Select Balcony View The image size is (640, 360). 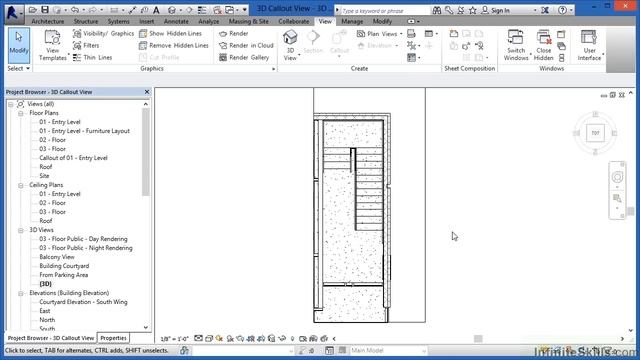(57, 257)
